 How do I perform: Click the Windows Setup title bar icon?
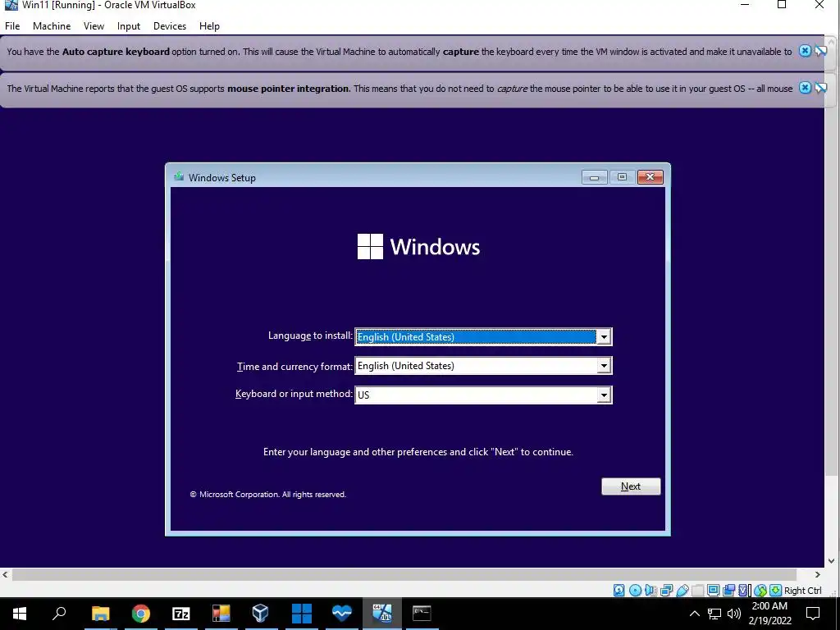(x=179, y=177)
